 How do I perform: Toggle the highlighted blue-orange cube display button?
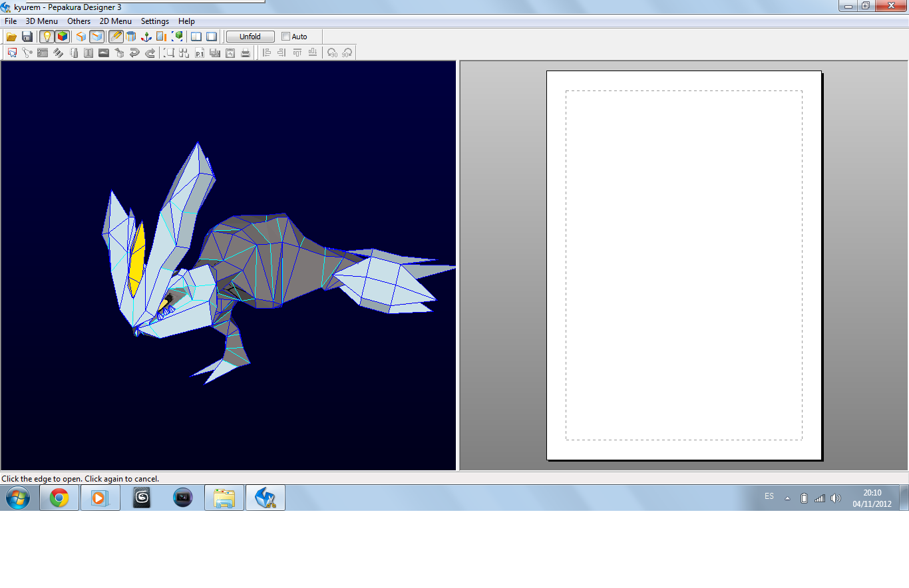point(97,37)
